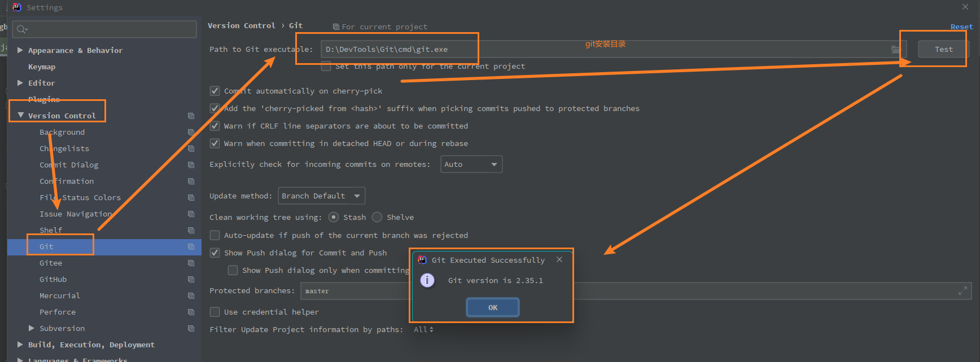Click the info icon in Git dialog
Image resolution: width=980 pixels, height=362 pixels.
pyautogui.click(x=427, y=280)
